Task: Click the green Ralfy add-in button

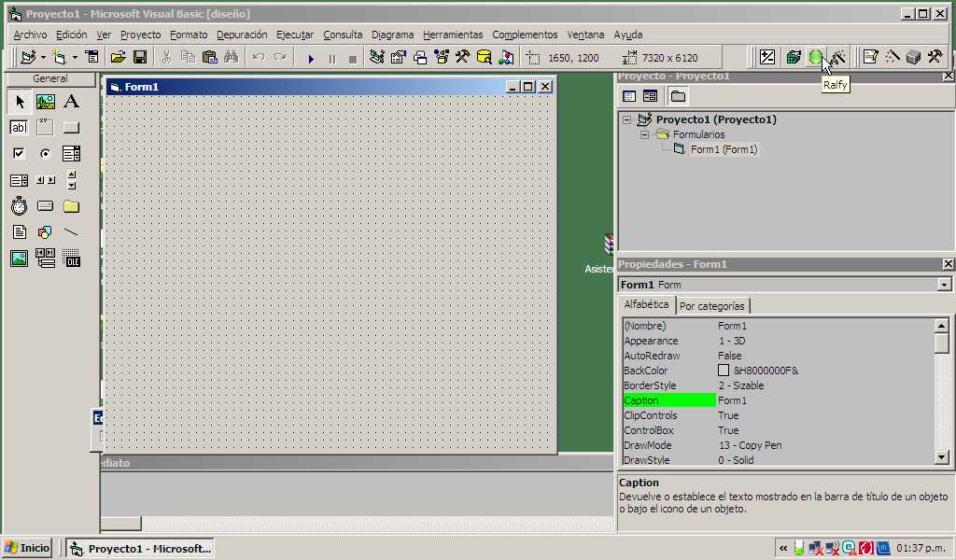Action: (x=815, y=57)
